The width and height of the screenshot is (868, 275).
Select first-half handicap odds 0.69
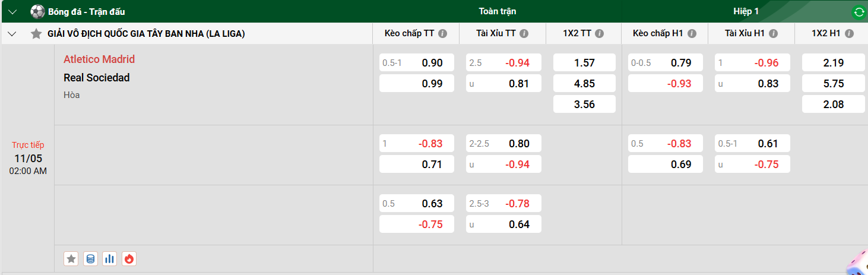coord(666,164)
